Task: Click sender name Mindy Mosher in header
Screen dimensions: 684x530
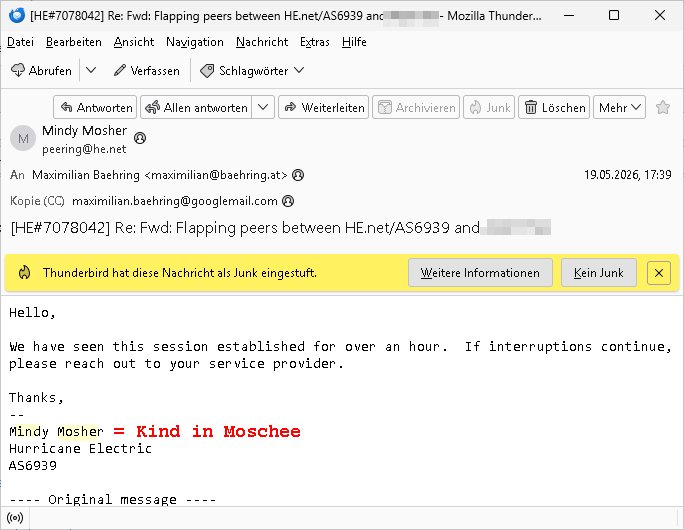Action: 84,130
